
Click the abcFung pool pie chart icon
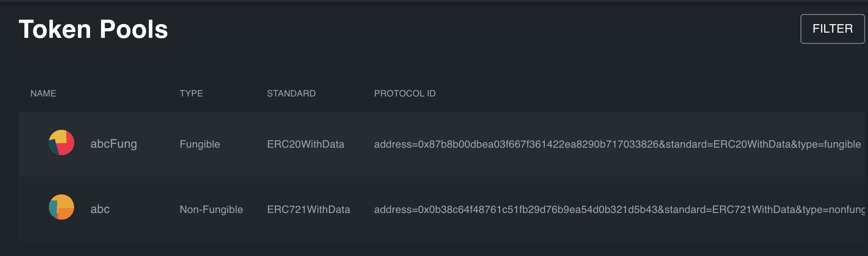coord(62,144)
